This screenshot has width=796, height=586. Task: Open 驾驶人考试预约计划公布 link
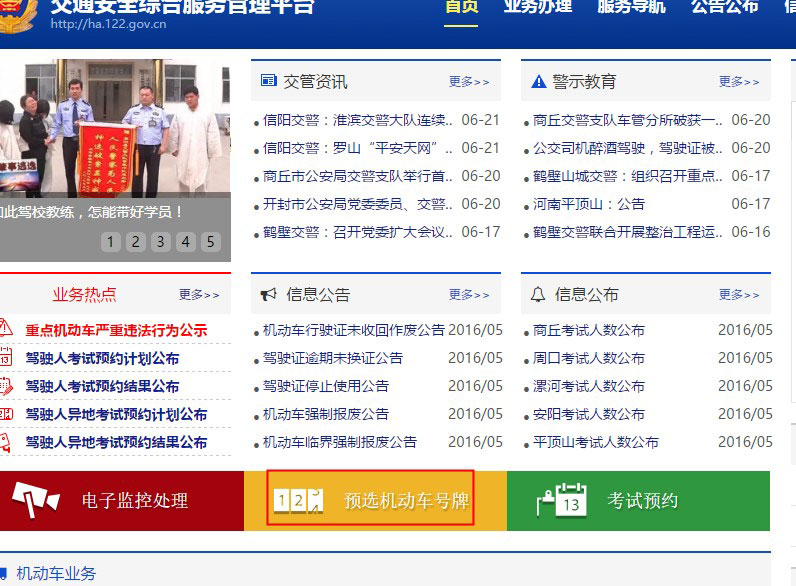tap(102, 358)
